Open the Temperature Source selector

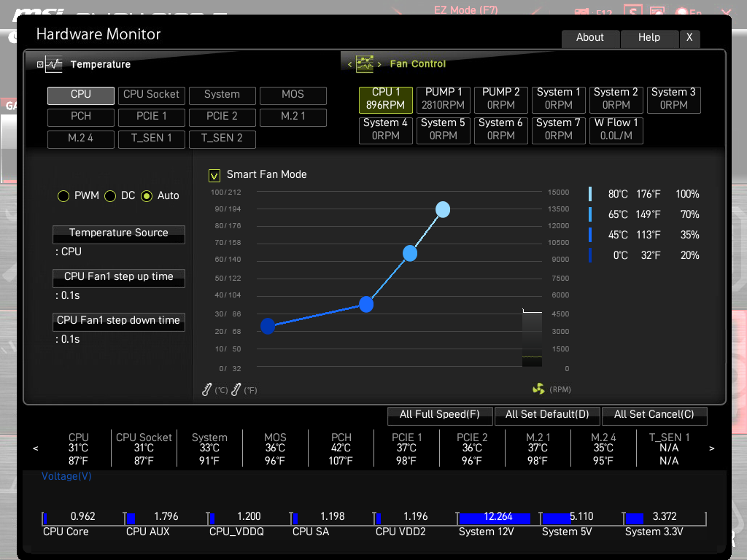(119, 234)
